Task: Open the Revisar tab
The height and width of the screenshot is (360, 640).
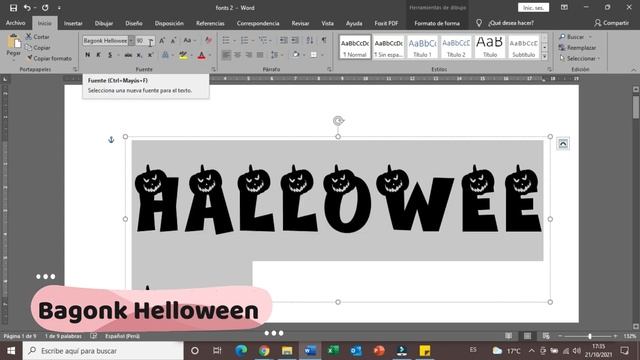Action: [300, 23]
